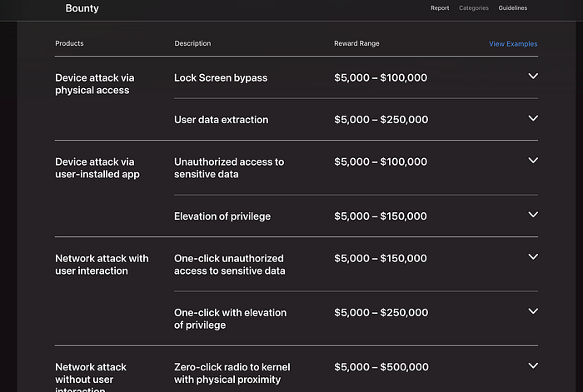Open the Report tab

pos(440,8)
